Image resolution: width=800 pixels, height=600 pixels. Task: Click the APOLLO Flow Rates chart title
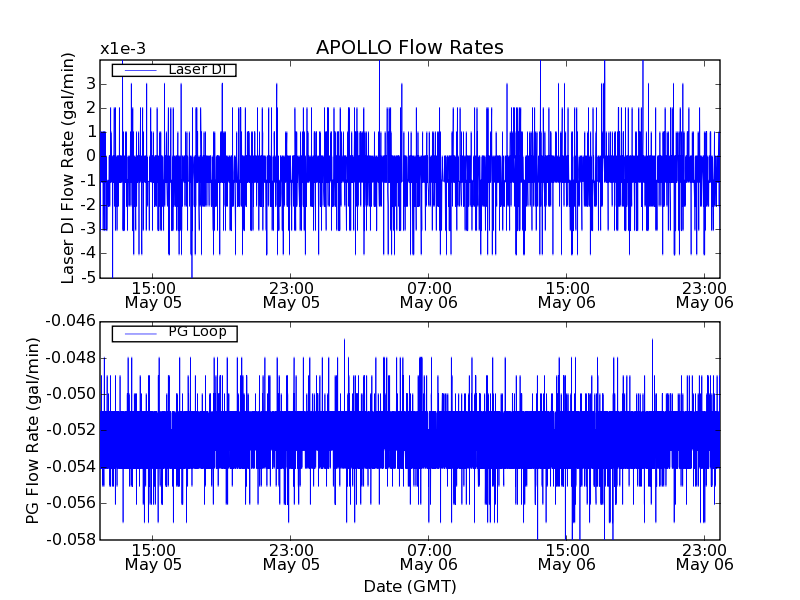(409, 48)
